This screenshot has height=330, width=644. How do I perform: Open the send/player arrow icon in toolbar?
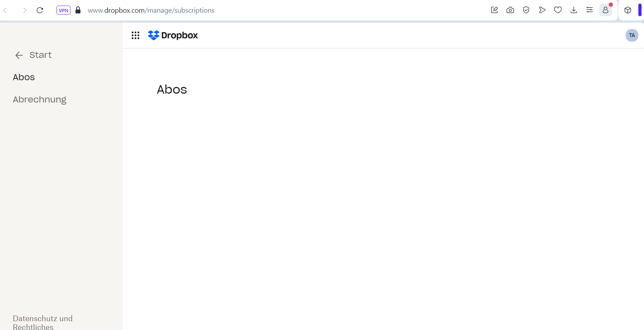point(542,10)
